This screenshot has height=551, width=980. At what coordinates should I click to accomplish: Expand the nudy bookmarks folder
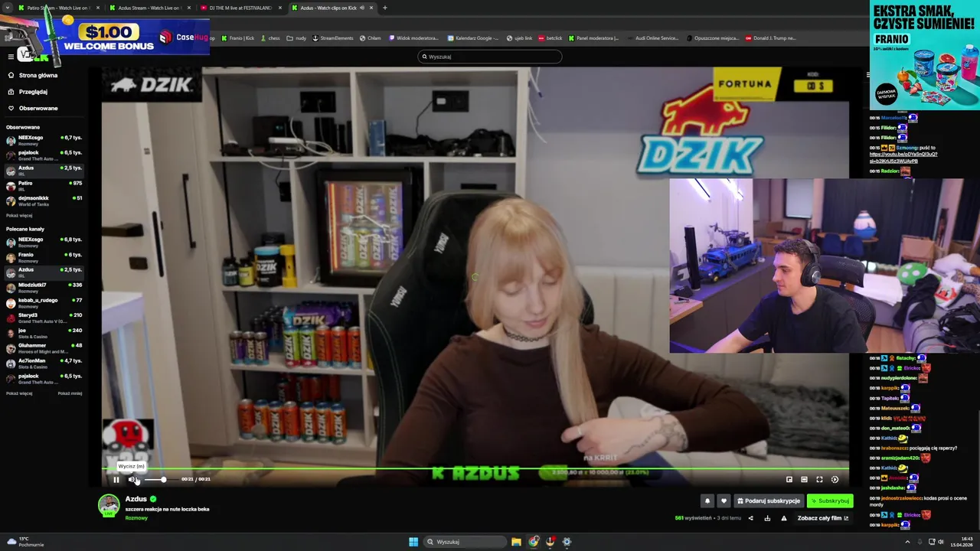[x=296, y=38]
